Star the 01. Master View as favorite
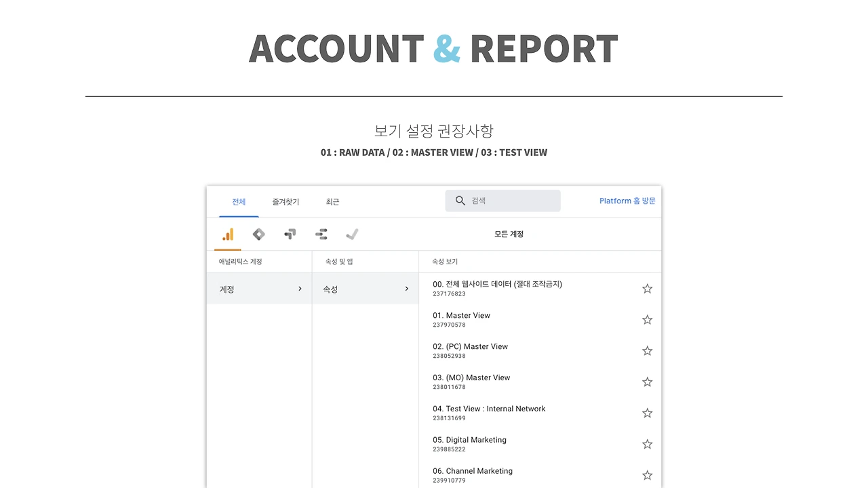This screenshot has height=488, width=868. point(647,319)
